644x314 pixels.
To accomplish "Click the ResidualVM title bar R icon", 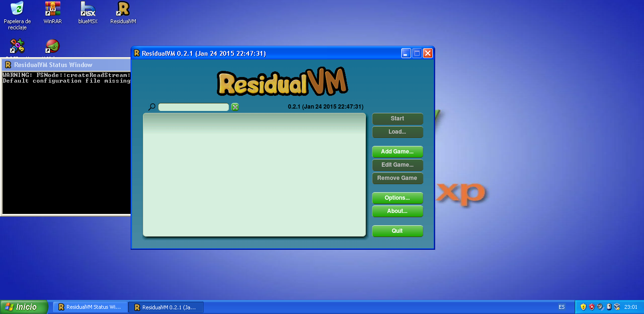I will coord(137,53).
